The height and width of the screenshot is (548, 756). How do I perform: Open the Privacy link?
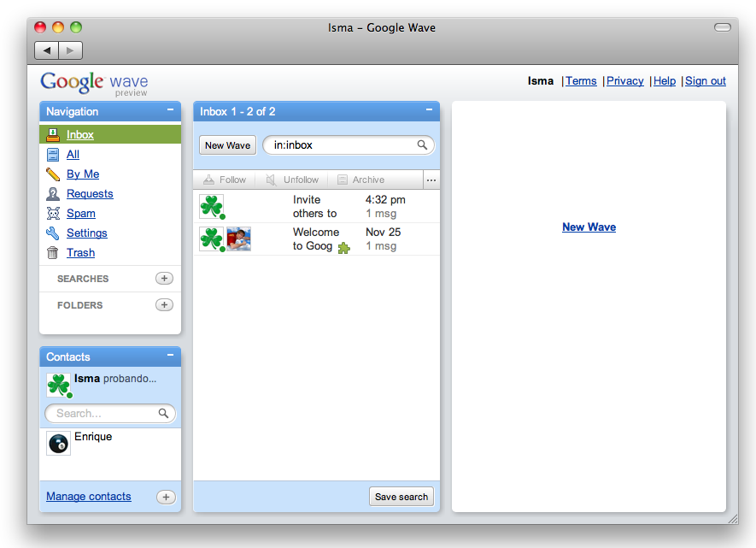[x=624, y=81]
